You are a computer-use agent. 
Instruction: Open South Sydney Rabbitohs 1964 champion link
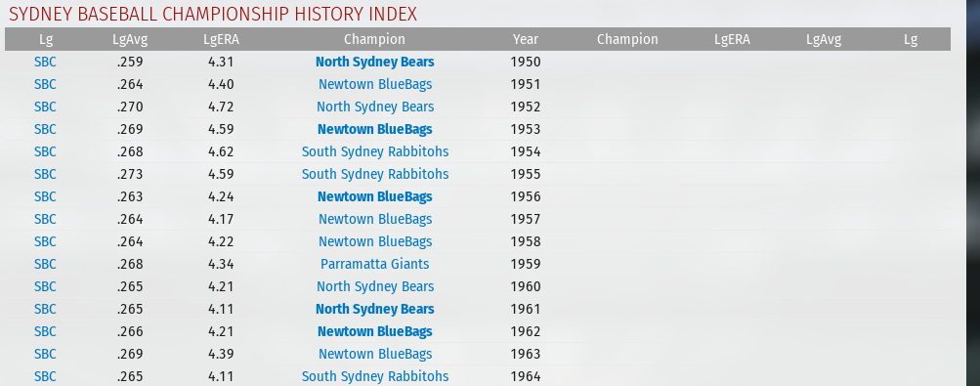click(375, 376)
